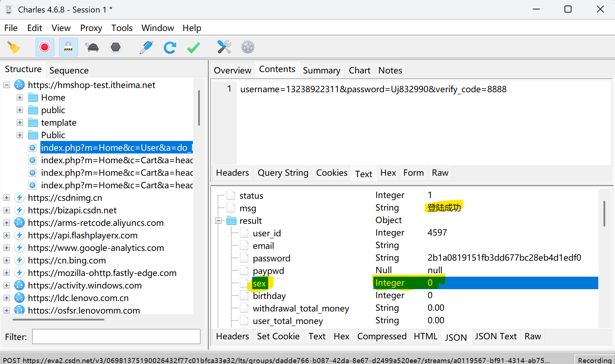The image size is (615, 364).
Task: Expand the arms-retcode.aliyuncs.com host
Action: [x=7, y=223]
